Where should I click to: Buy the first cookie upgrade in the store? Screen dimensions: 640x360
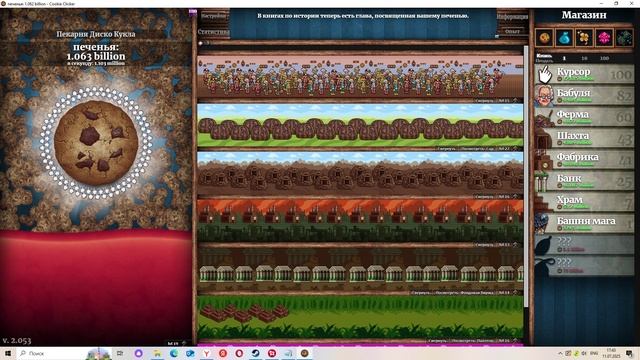coord(544,38)
